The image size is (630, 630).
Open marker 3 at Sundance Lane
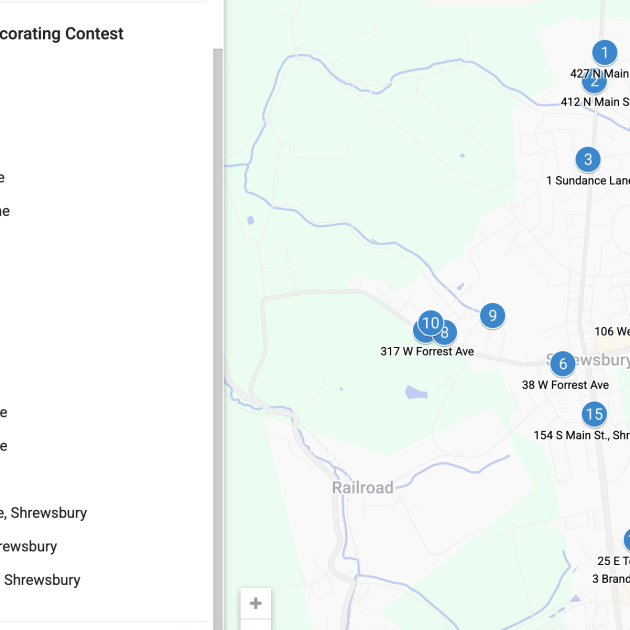pyautogui.click(x=588, y=159)
